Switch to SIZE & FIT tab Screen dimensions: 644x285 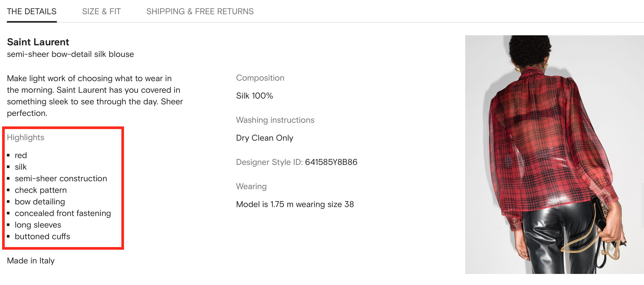pos(101,12)
